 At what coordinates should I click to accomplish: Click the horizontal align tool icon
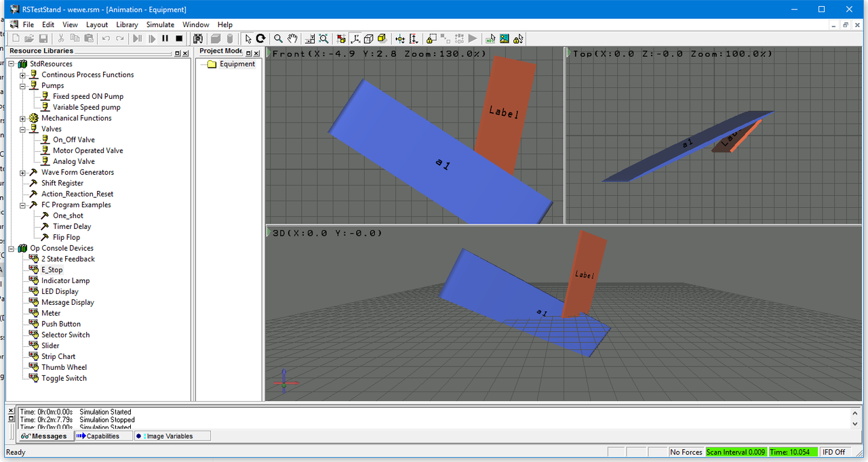click(x=400, y=39)
